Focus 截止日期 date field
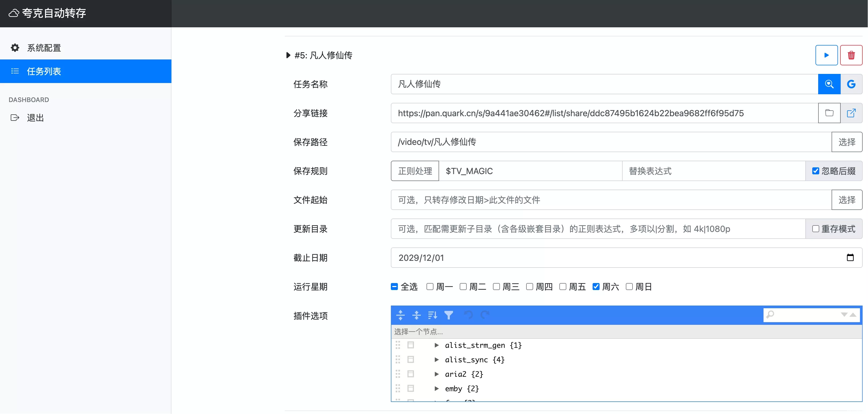Screen dimensions: 868x414 626,258
